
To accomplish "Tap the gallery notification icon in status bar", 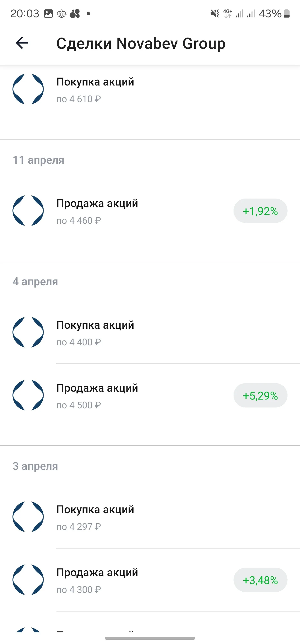I will [x=48, y=14].
